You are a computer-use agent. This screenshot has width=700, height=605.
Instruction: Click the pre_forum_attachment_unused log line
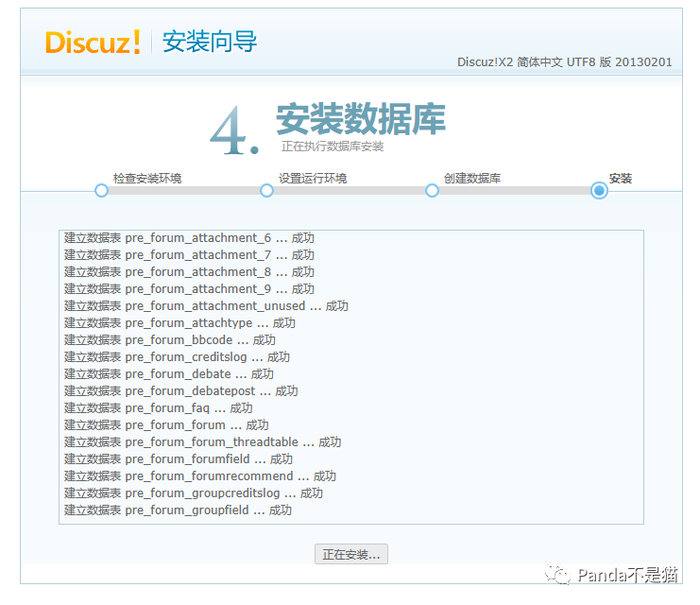coord(206,305)
